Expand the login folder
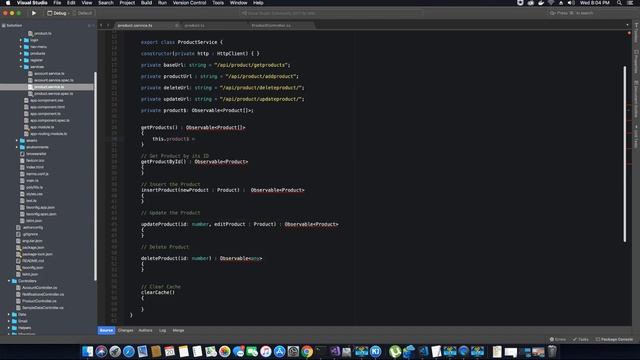The width and height of the screenshot is (640, 360). click(21, 40)
